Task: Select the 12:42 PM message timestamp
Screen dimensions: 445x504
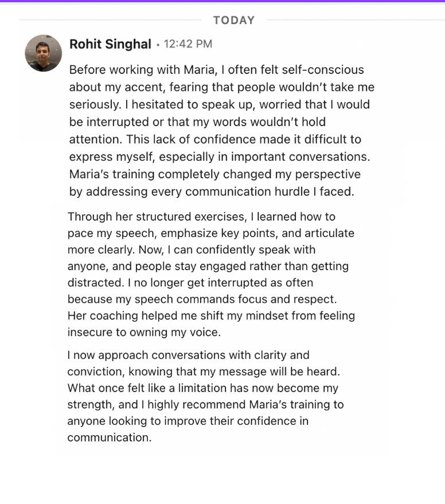Action: (188, 44)
